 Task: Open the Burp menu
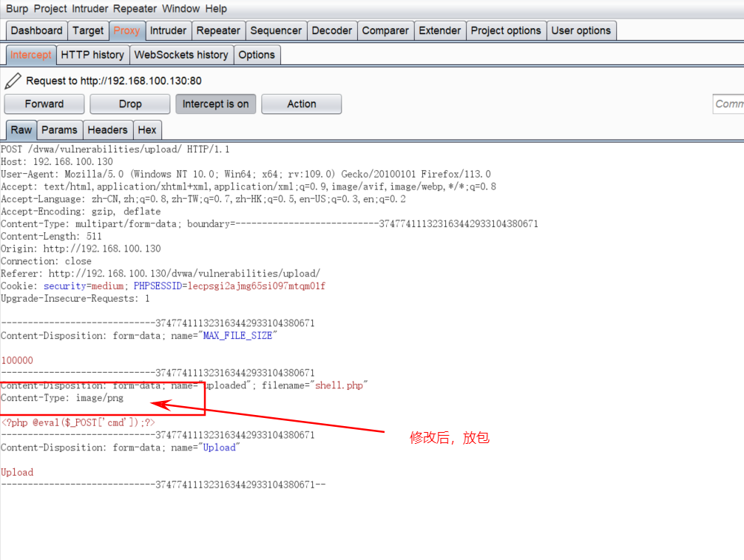coord(16,9)
